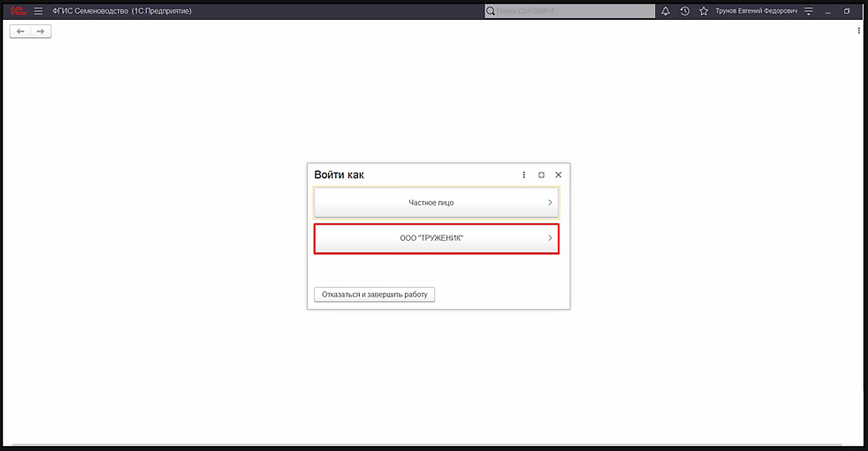Open the notifications bell

(665, 11)
